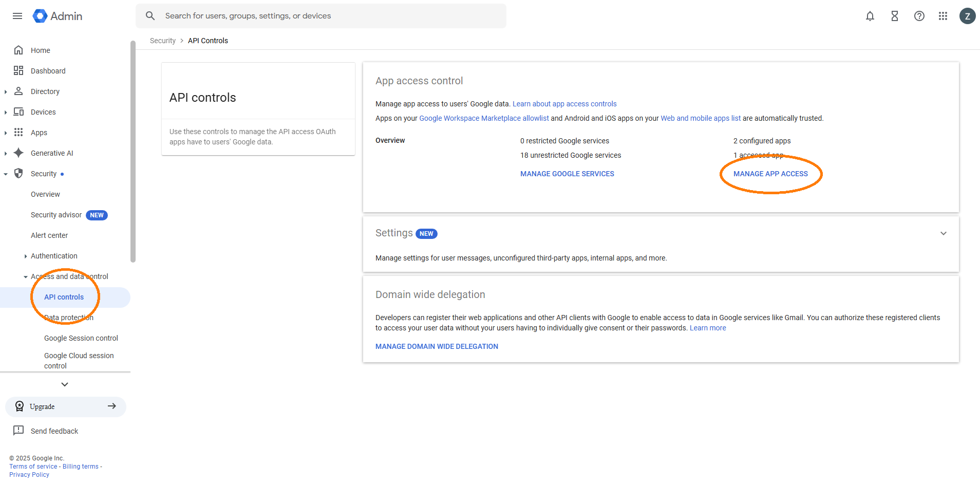Open Web and mobile apps list link
This screenshot has height=483, width=980.
coord(701,118)
